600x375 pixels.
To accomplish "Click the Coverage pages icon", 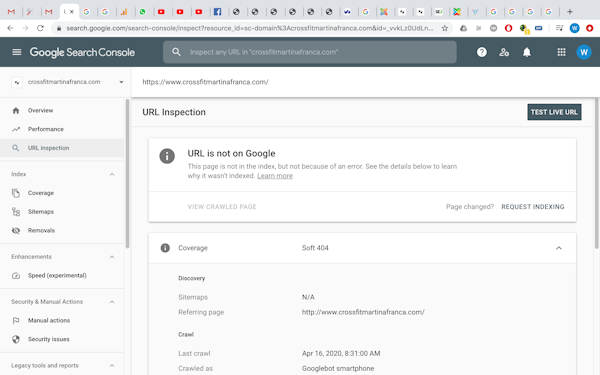I will click(x=16, y=193).
